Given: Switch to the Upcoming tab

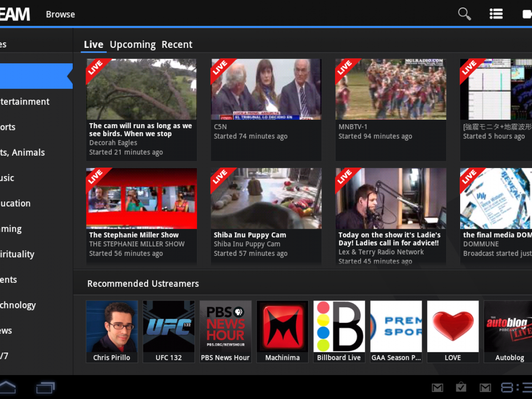Looking at the screenshot, I should (x=133, y=45).
